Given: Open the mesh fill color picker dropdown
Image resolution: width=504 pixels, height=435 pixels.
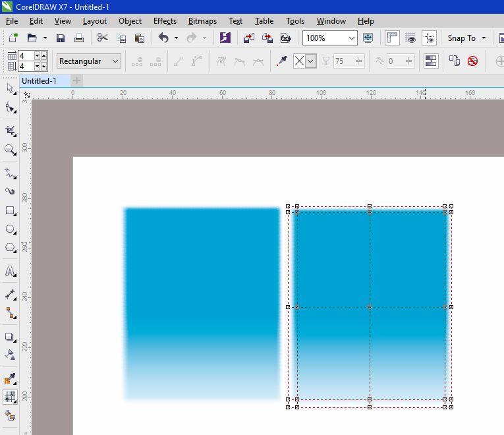Looking at the screenshot, I should pos(310,61).
